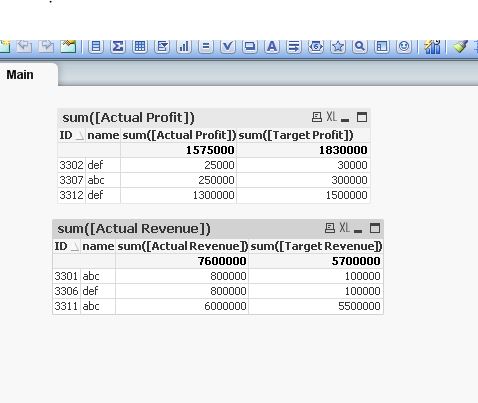Viewport: 478px width, 403px height.
Task: Select the Format Painter brush icon
Action: pyautogui.click(x=460, y=46)
